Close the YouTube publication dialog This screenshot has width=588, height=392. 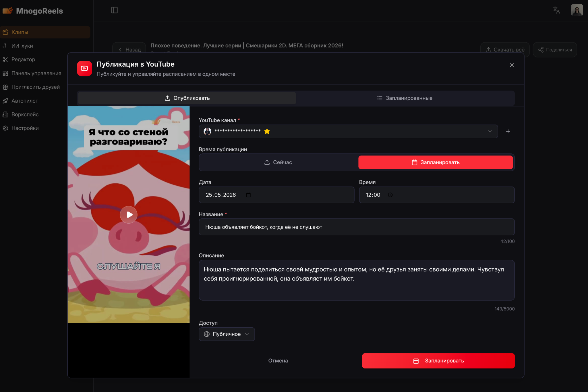click(512, 65)
